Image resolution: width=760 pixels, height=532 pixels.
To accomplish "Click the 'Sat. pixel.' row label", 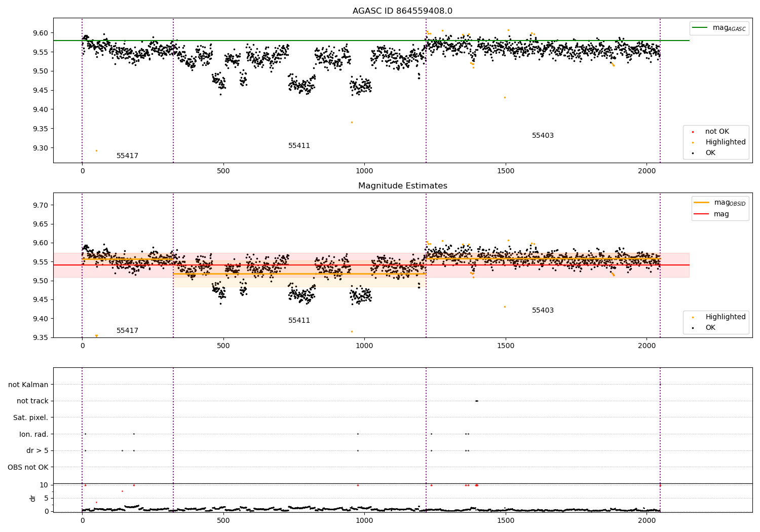I will pos(31,418).
